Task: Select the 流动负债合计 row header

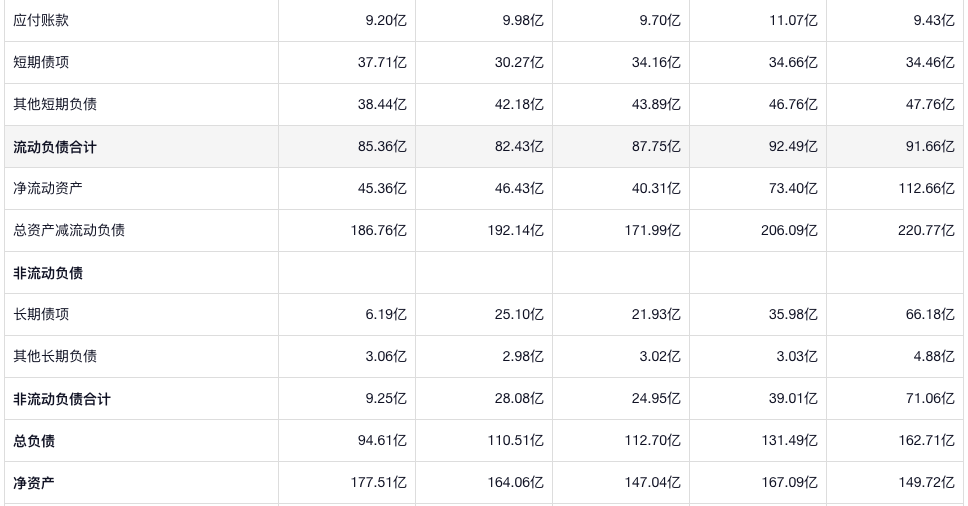Action: tap(55, 147)
